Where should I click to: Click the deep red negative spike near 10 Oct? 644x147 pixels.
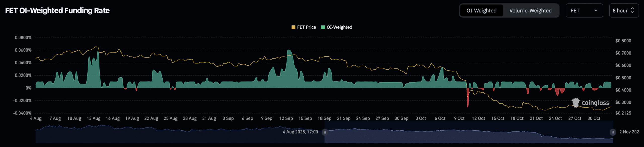[x=468, y=104]
